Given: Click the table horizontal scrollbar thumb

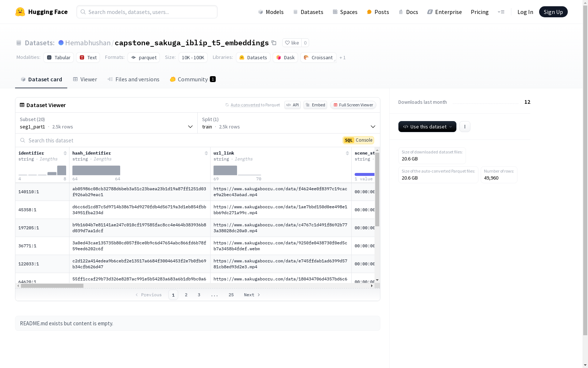Looking at the screenshot, I should coord(52,286).
